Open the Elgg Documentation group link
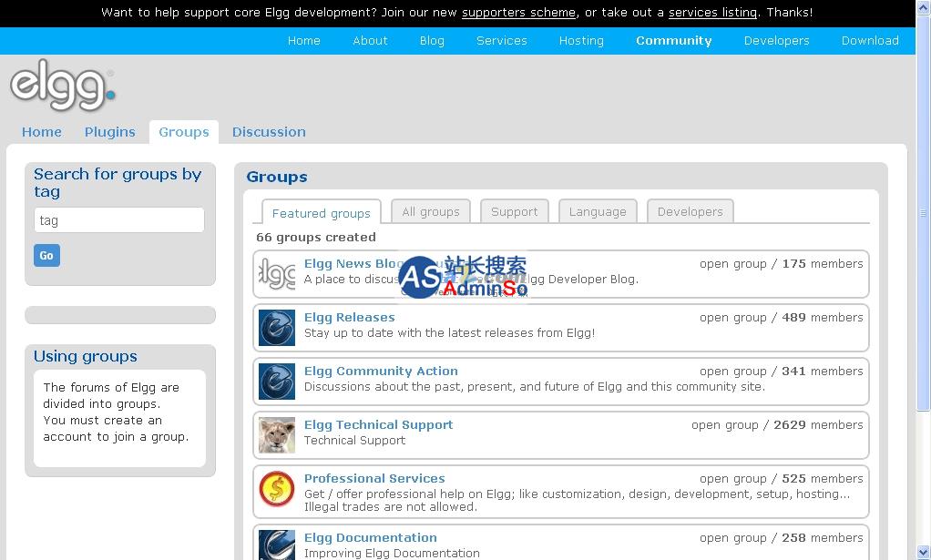This screenshot has width=931, height=560. pos(371,537)
